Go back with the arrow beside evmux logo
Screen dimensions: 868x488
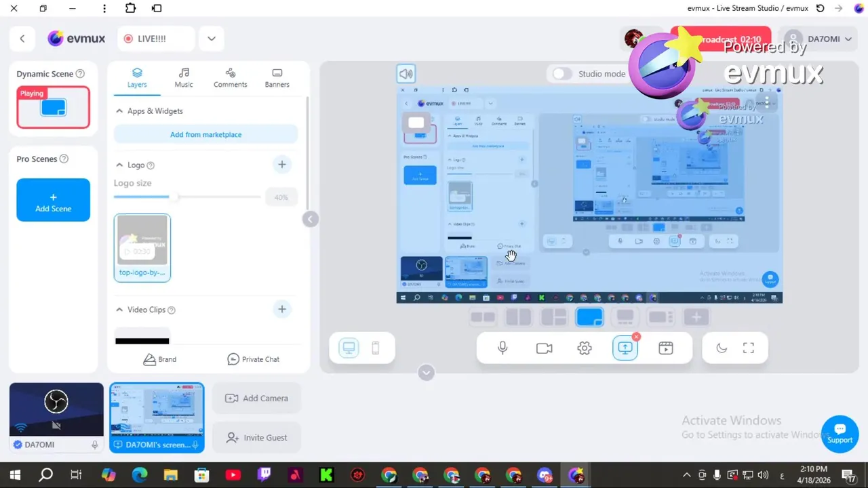point(22,39)
